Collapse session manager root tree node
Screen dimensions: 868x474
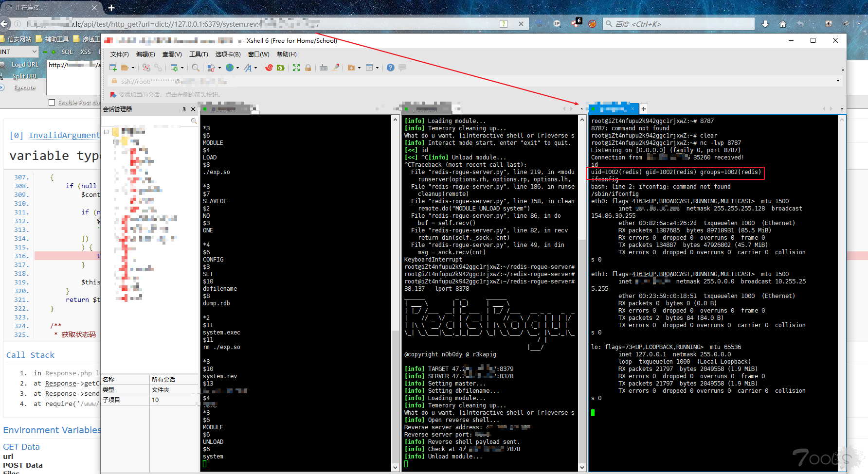pos(107,132)
